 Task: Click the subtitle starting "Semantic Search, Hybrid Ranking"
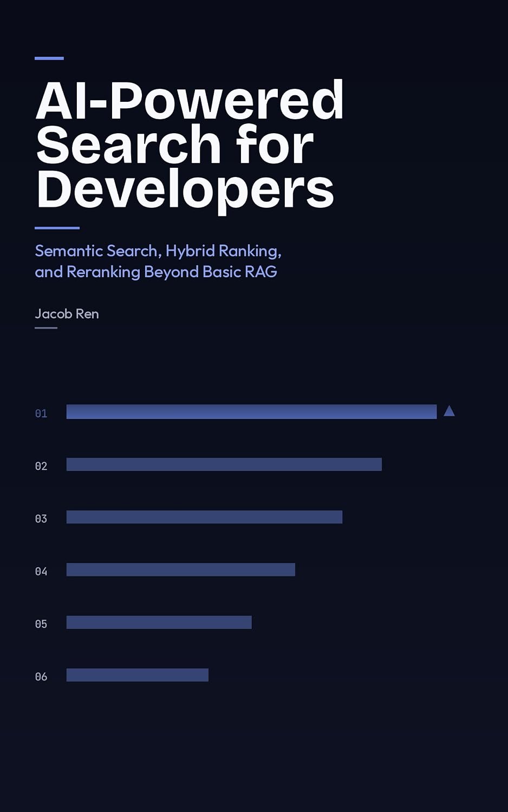[x=158, y=261]
